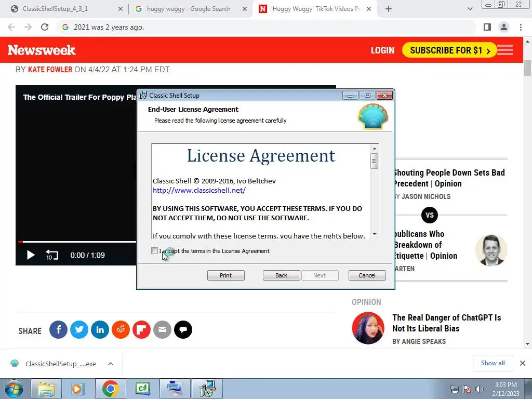Rewind the video 10 seconds
532x399 pixels.
[51, 255]
